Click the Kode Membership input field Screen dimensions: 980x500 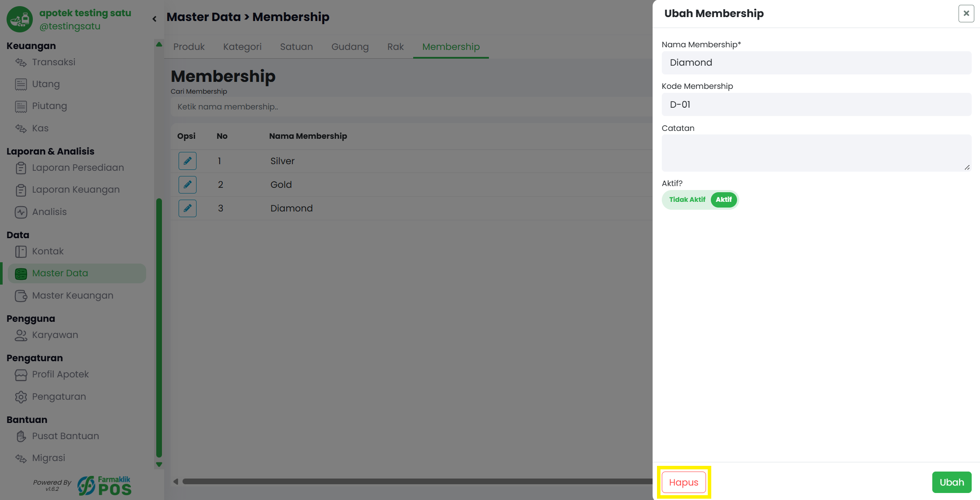816,105
